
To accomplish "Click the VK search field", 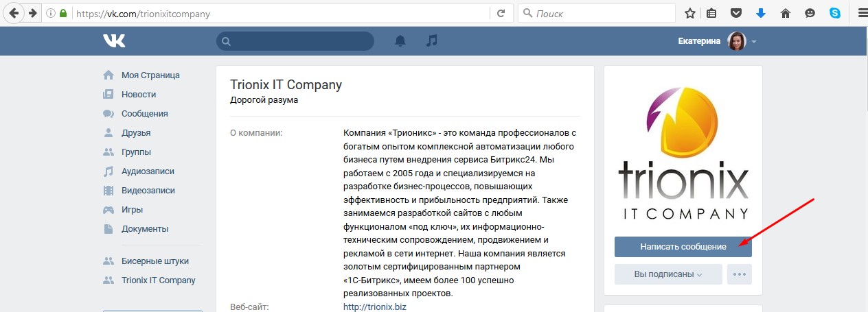I will [x=295, y=41].
